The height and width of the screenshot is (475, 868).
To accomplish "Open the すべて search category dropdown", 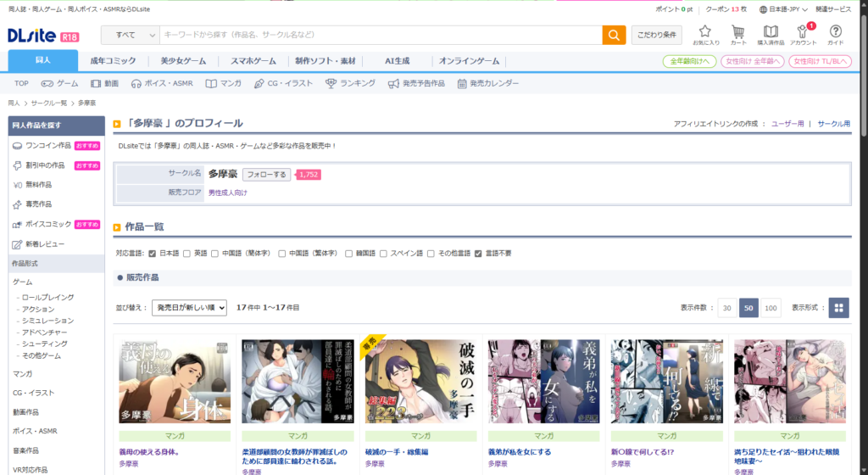I will click(131, 35).
